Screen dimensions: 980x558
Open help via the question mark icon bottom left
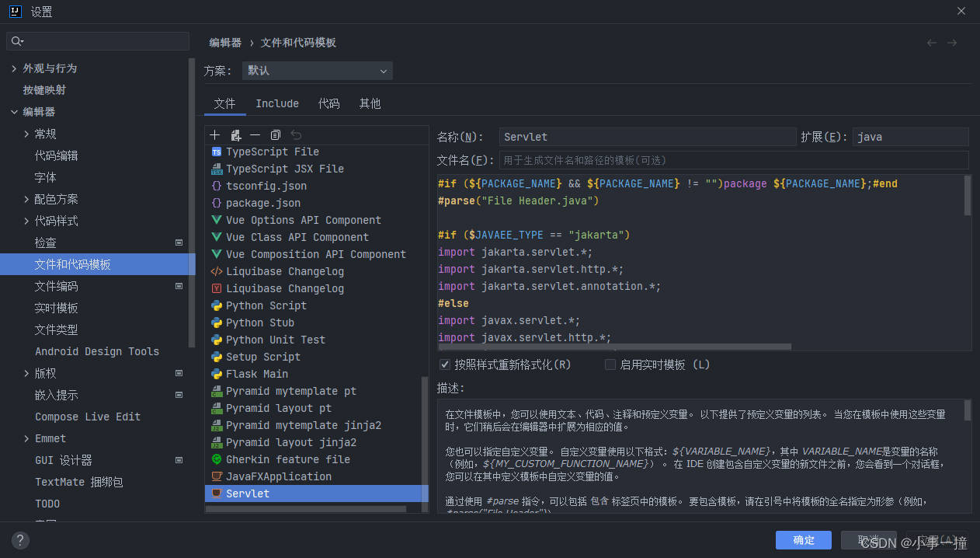tap(19, 540)
